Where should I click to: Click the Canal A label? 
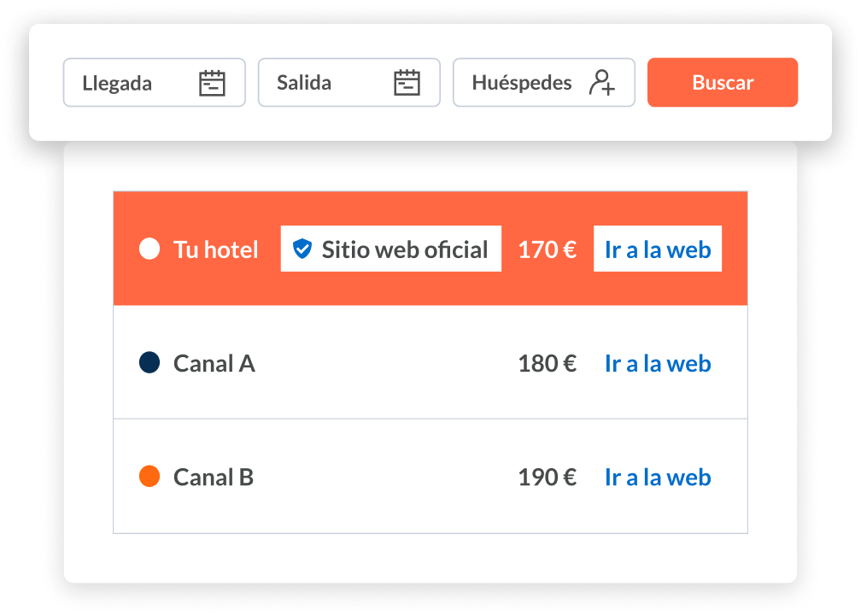pos(214,363)
